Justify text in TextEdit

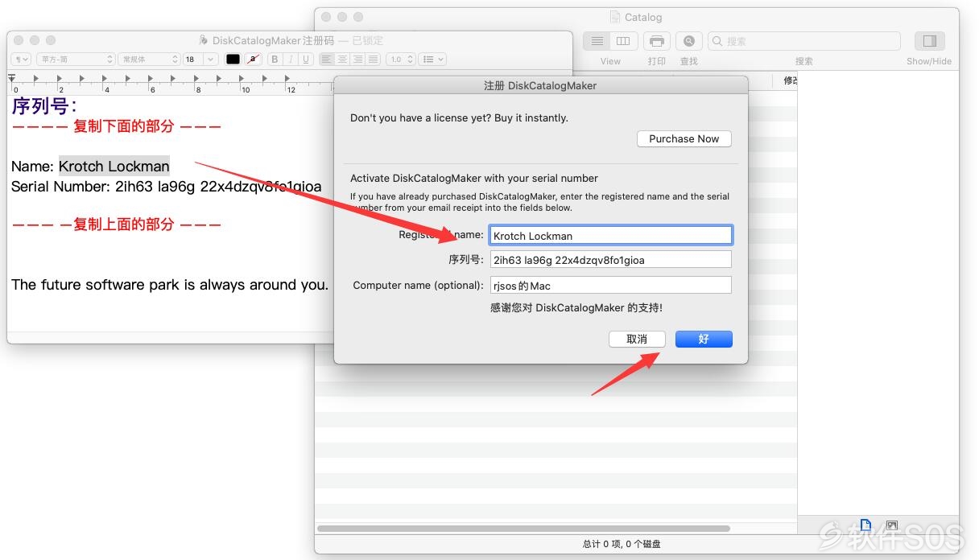pos(373,60)
